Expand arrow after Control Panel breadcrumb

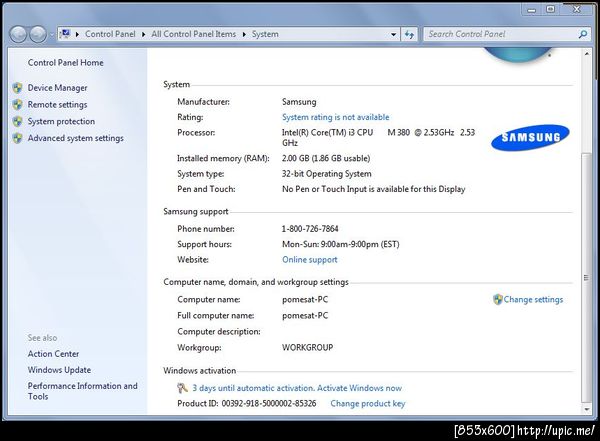(x=143, y=34)
